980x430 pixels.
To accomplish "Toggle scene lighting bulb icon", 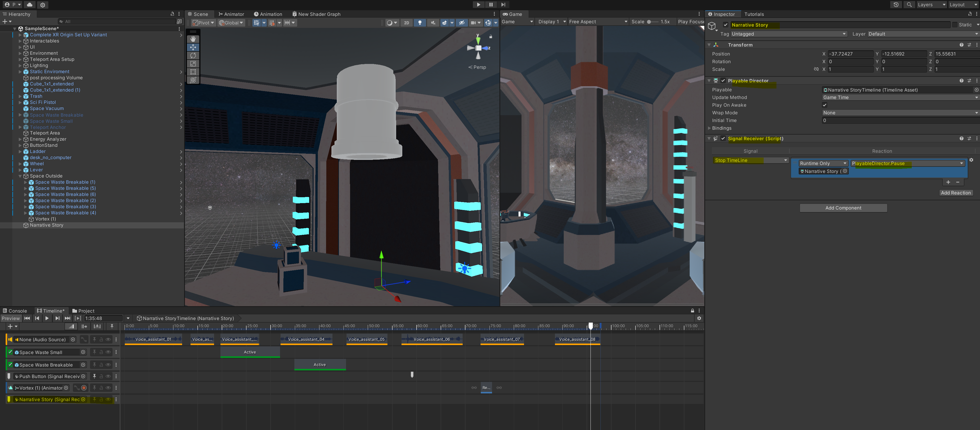I will 420,23.
